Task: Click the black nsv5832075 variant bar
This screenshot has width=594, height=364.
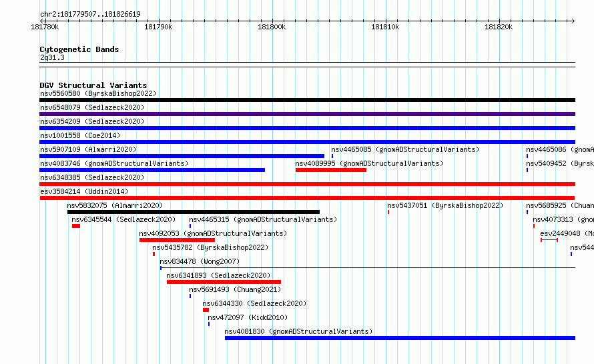Action: pyautogui.click(x=194, y=212)
